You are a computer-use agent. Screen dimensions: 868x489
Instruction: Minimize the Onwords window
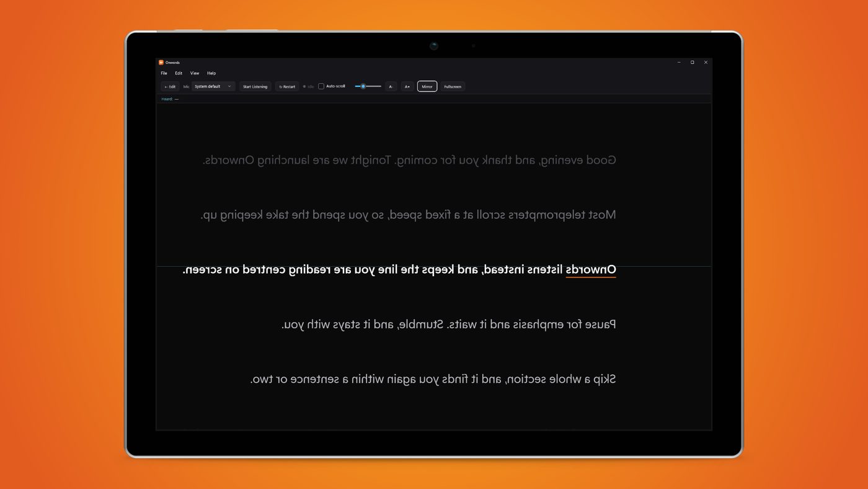(x=679, y=62)
